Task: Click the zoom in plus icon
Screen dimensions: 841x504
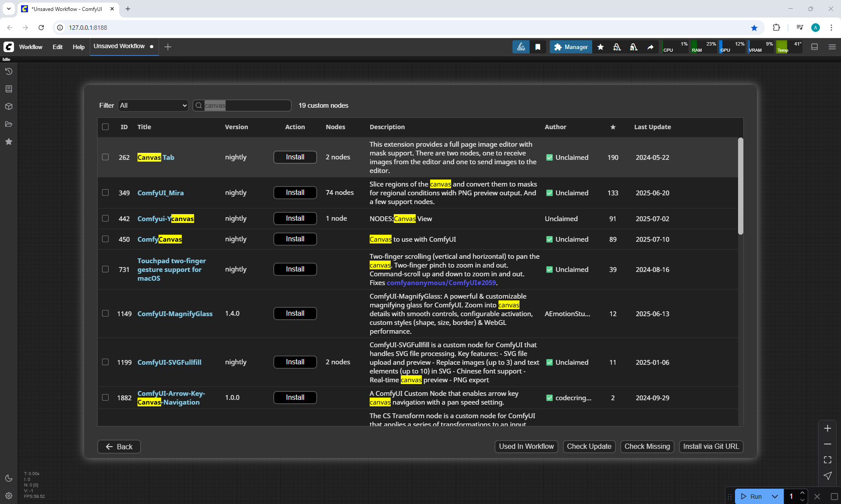Action: click(827, 428)
